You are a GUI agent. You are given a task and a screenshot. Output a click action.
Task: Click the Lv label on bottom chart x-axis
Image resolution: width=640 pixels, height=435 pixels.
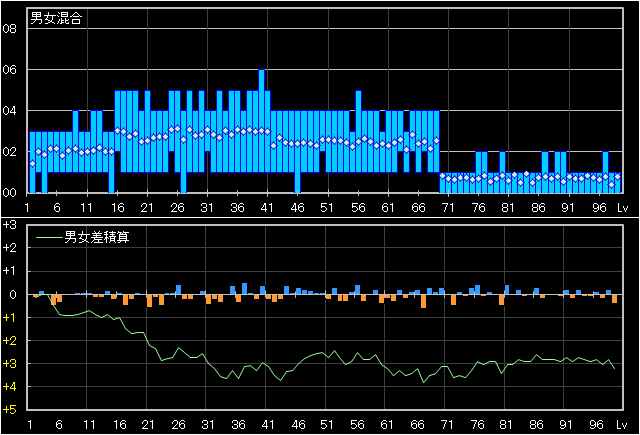[x=621, y=425]
